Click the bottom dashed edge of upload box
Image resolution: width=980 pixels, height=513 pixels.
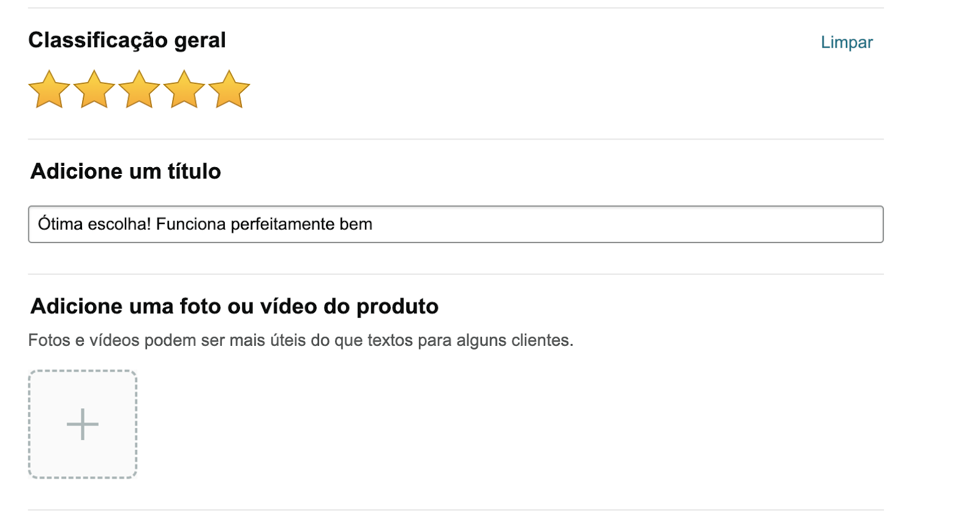pyautogui.click(x=83, y=477)
